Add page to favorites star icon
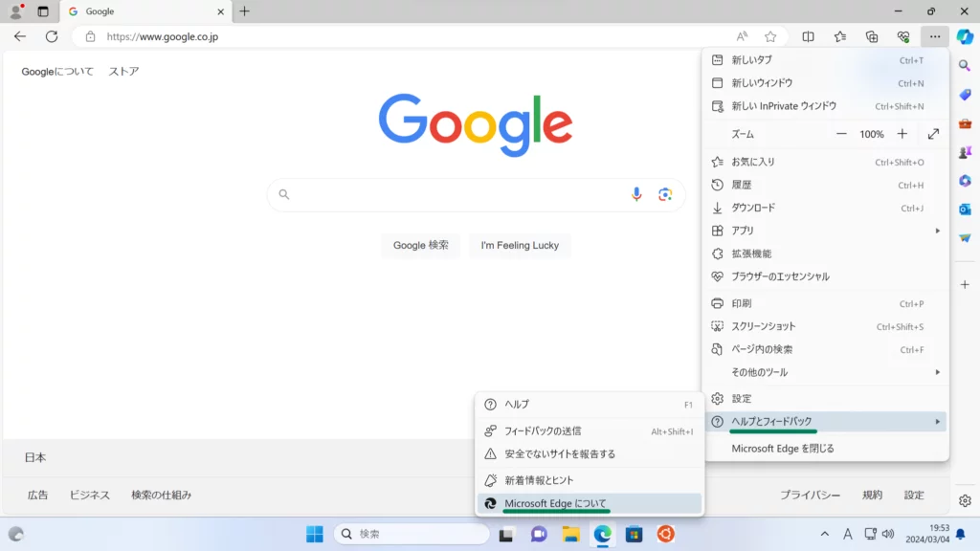The image size is (980, 551). point(770,36)
